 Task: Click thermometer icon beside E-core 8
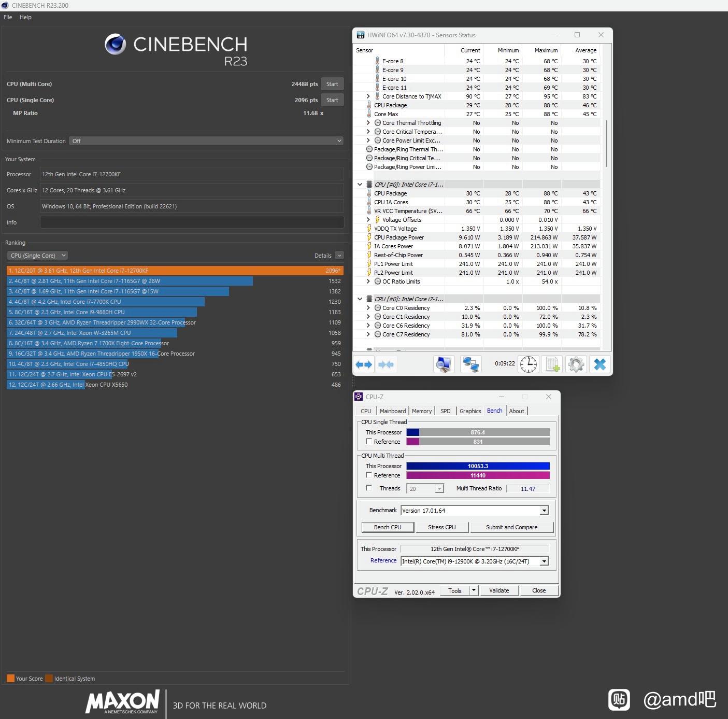(377, 61)
